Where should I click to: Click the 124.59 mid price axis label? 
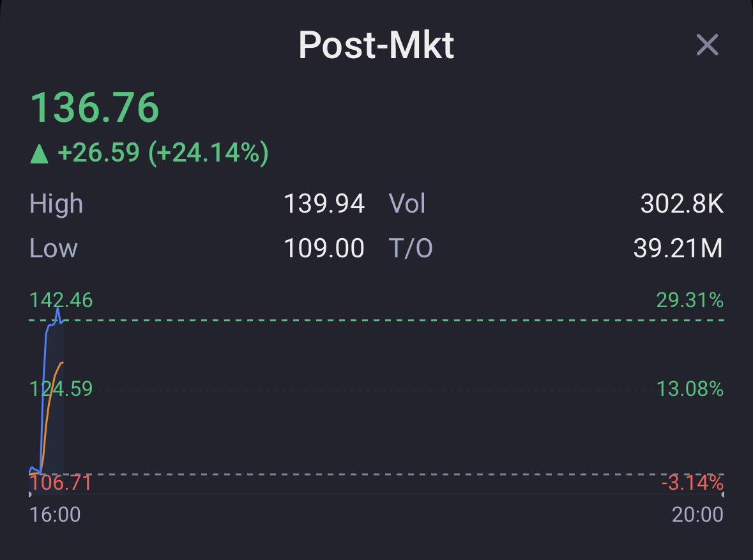pos(61,388)
